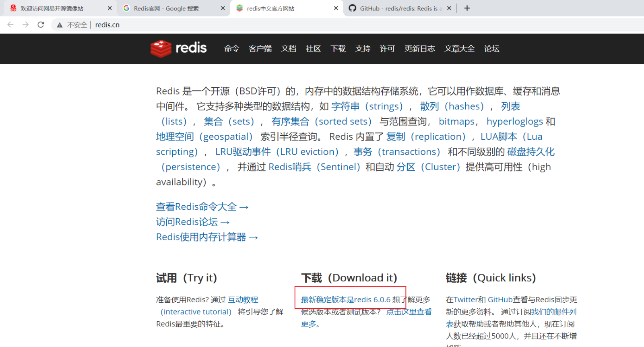Close the 网易开源镜像站 tab
Viewport: 644px width, 347px height.
(109, 8)
